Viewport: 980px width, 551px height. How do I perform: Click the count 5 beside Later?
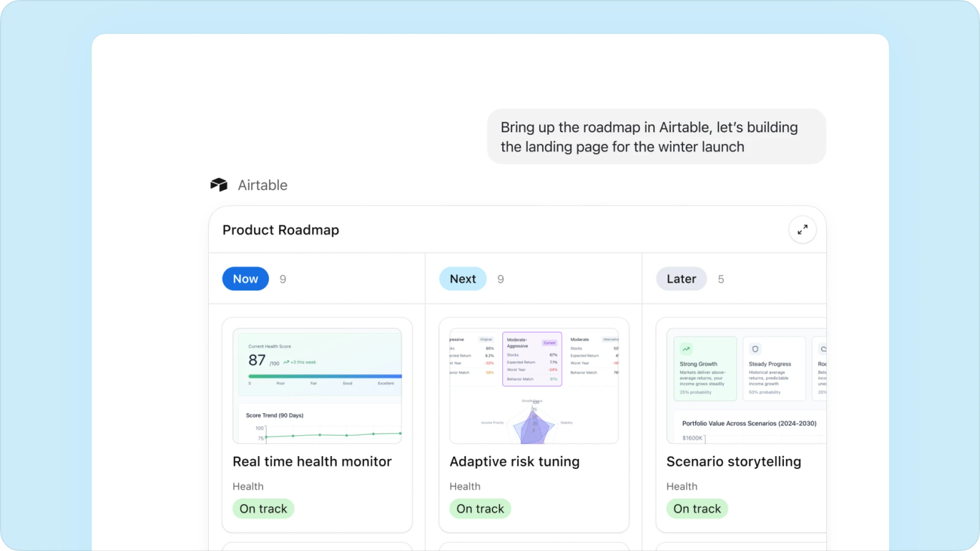(x=721, y=279)
